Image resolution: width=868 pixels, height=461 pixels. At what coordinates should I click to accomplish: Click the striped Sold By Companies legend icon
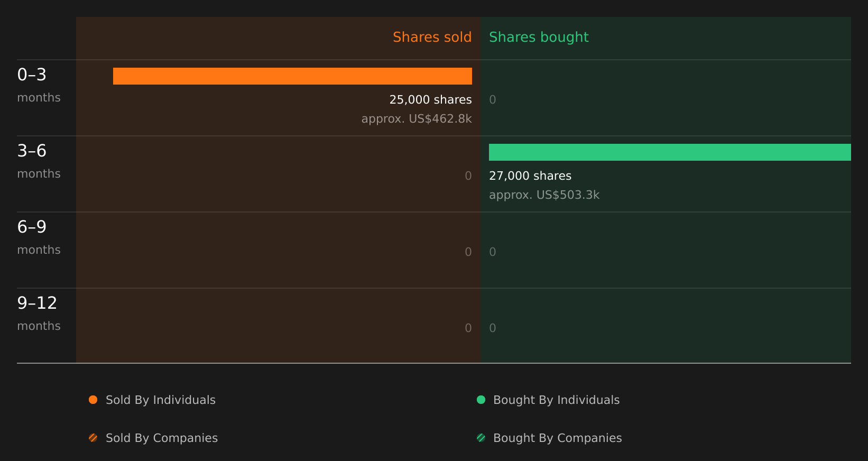click(x=93, y=438)
